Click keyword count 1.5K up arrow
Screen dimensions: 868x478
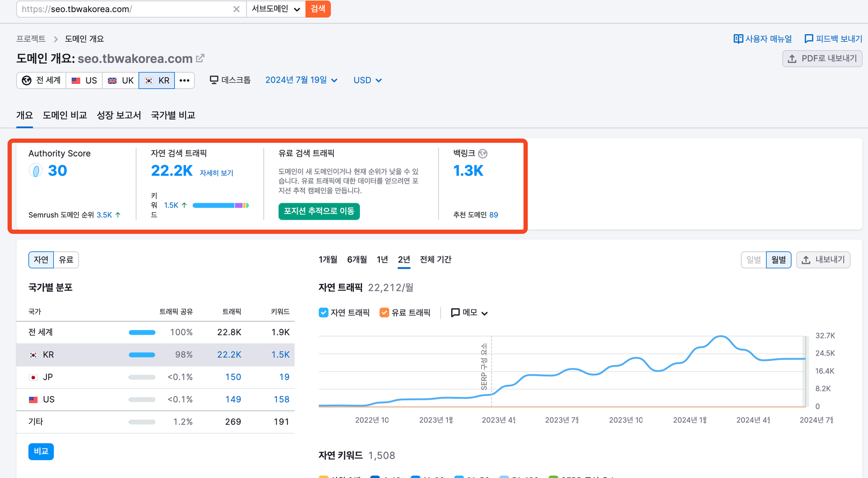184,205
